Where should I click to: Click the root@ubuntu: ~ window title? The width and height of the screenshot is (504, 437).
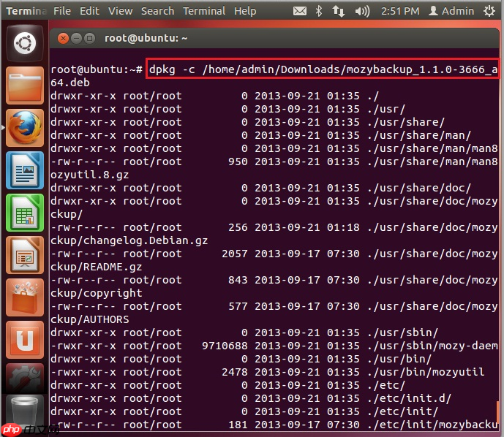(146, 38)
